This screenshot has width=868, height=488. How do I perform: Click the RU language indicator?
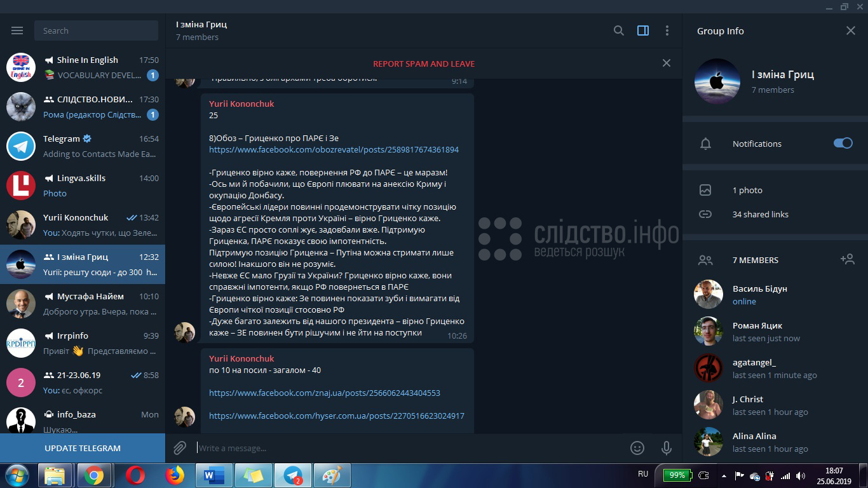coord(643,474)
